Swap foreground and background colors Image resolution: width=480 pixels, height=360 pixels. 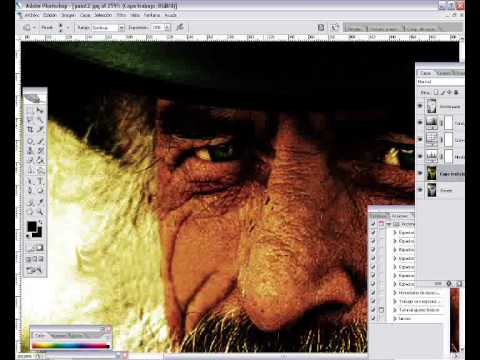41,222
